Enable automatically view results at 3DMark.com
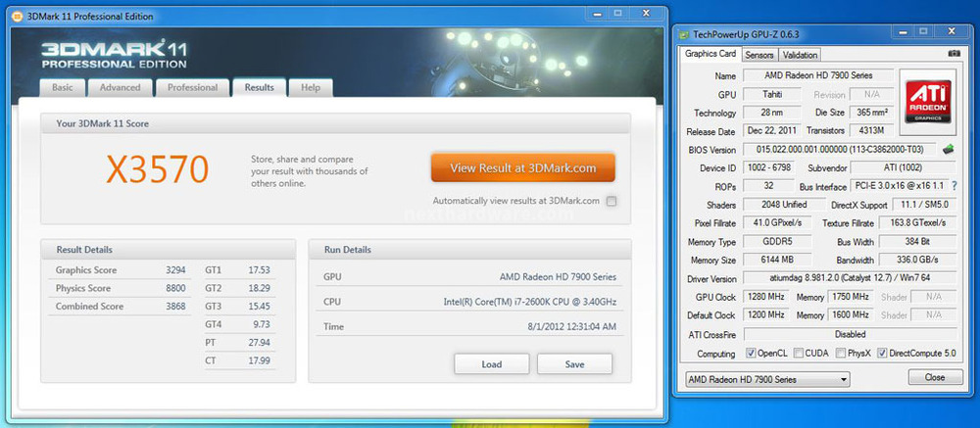This screenshot has width=980, height=428. [612, 201]
